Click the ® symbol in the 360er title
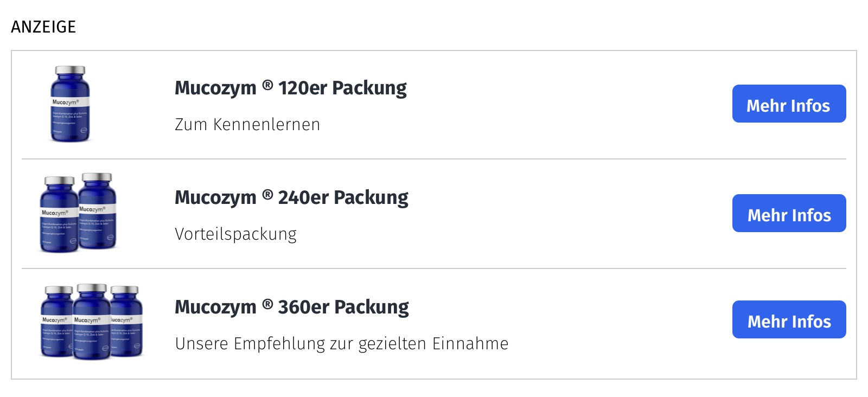Screen dimensions: 868x397 pyautogui.click(x=267, y=304)
